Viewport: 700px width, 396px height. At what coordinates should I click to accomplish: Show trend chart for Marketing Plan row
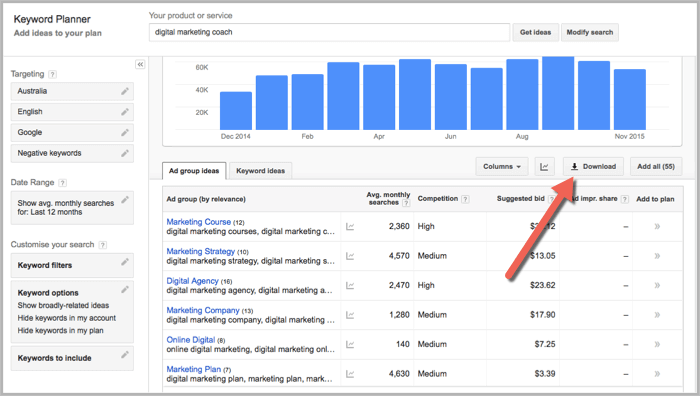(x=350, y=374)
